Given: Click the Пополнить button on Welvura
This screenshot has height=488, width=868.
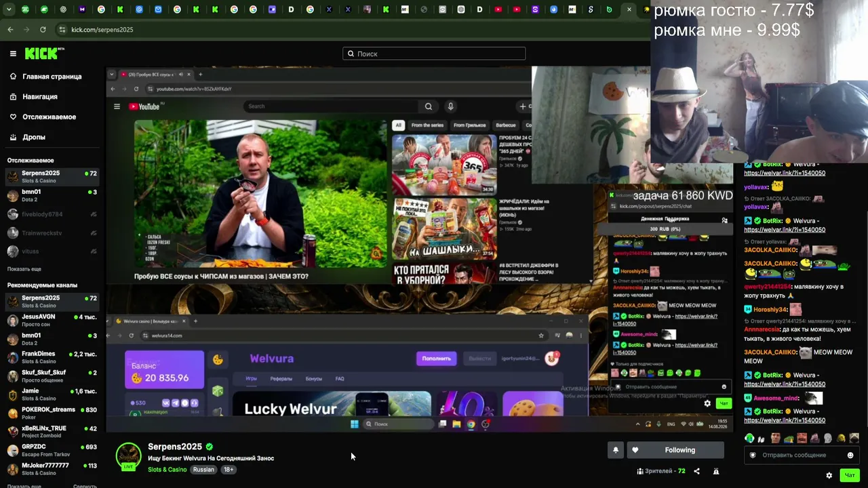Looking at the screenshot, I should tap(436, 359).
